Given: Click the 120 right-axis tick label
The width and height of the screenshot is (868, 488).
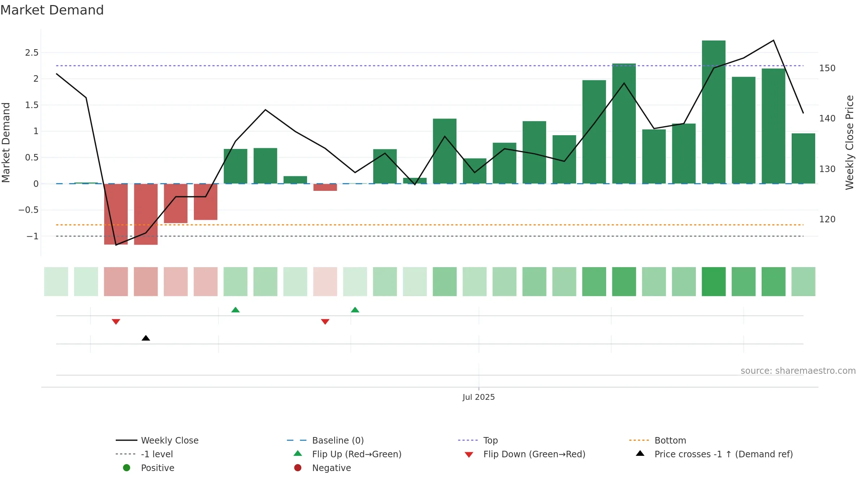Looking at the screenshot, I should 827,219.
